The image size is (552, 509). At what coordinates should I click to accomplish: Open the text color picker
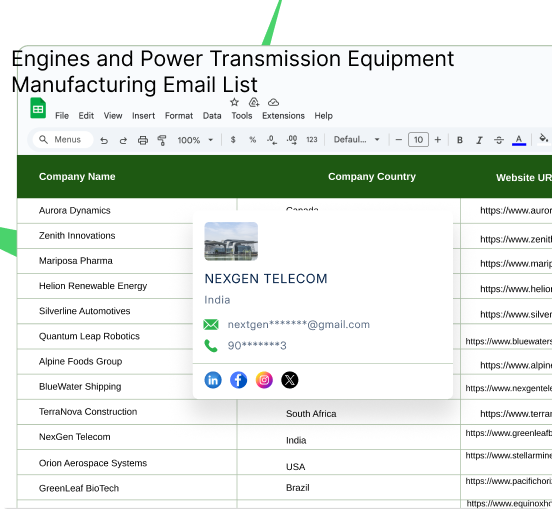(x=519, y=140)
